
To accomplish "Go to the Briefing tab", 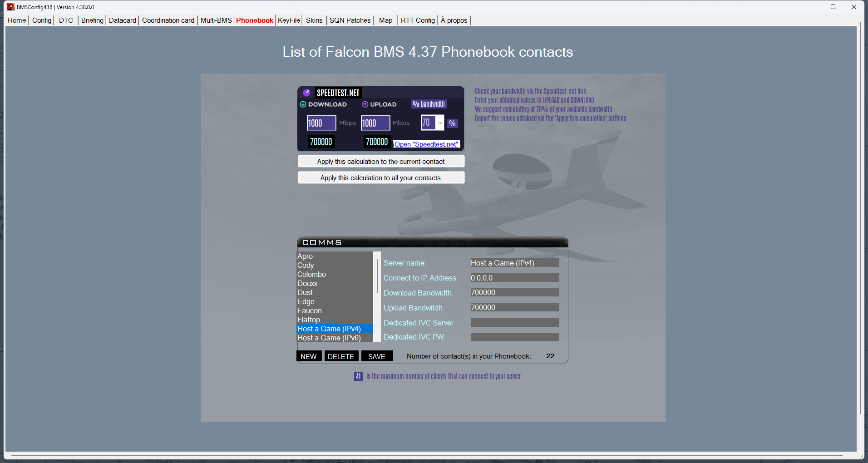I will tap(92, 20).
